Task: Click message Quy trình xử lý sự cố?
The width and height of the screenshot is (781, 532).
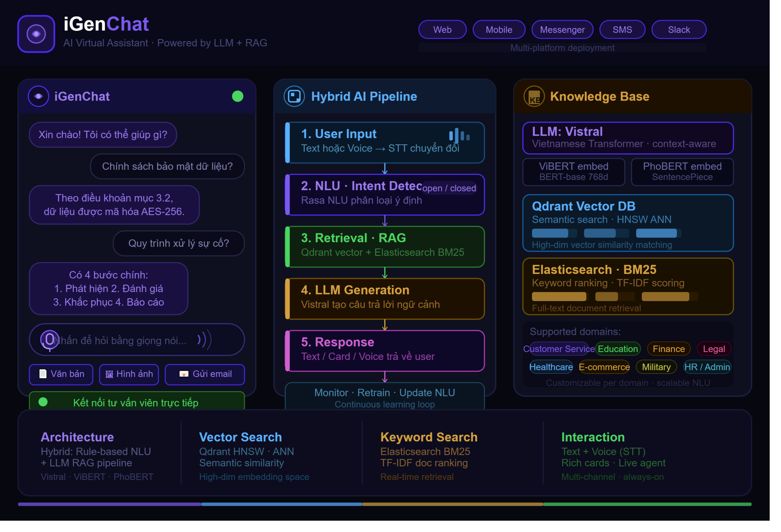Action: point(179,244)
